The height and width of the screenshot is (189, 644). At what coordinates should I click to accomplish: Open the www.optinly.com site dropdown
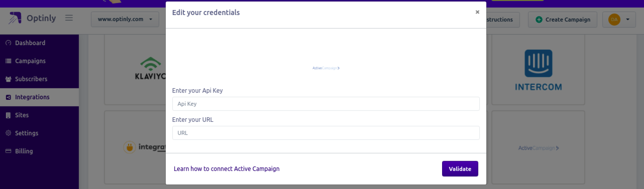tap(125, 19)
